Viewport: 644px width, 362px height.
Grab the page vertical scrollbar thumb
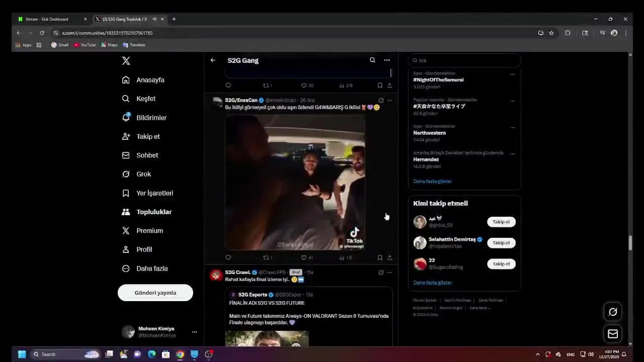pos(630,242)
